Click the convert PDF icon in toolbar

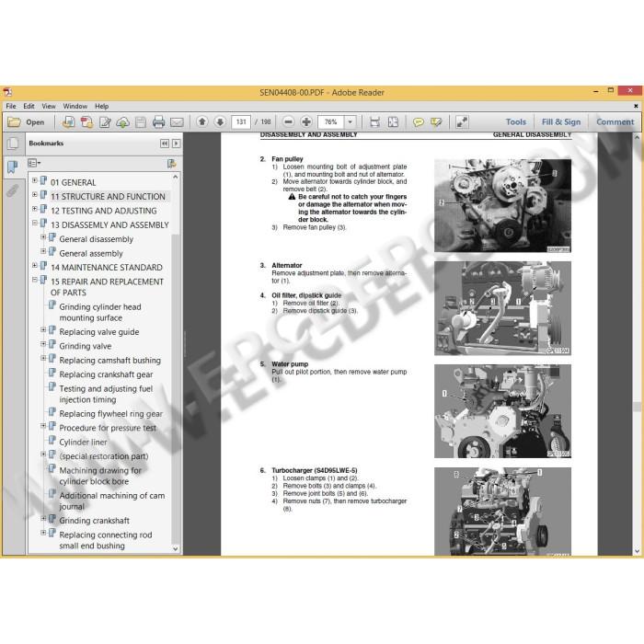tap(86, 122)
